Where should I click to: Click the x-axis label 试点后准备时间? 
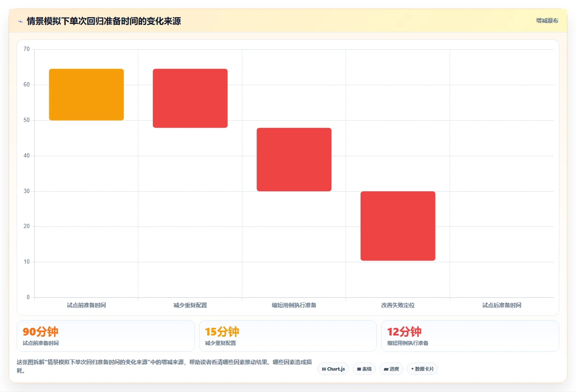[502, 305]
